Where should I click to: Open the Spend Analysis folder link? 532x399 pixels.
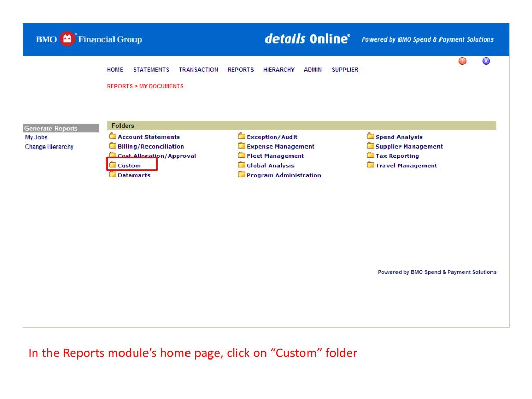click(x=399, y=137)
